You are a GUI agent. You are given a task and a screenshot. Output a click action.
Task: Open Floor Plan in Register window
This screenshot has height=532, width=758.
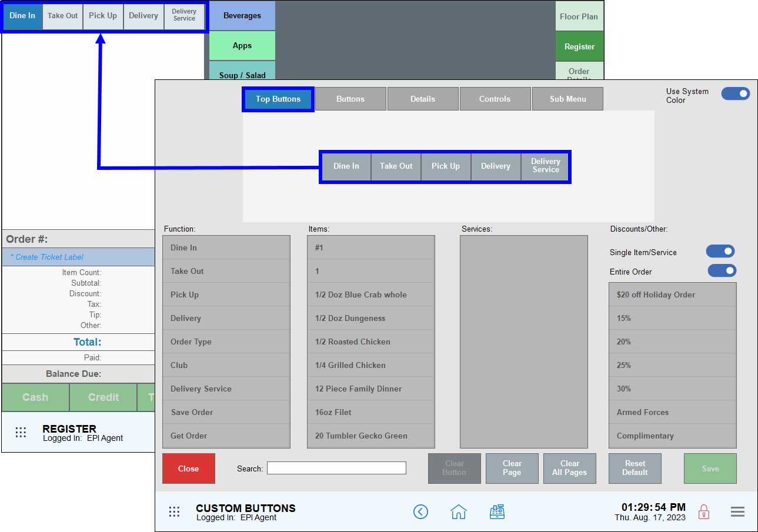[x=579, y=16]
